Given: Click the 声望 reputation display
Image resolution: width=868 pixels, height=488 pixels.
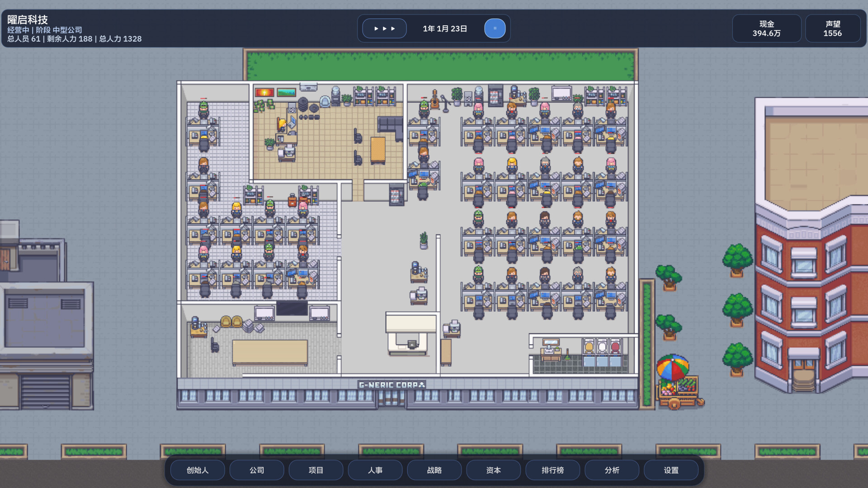Looking at the screenshot, I should pyautogui.click(x=832, y=28).
